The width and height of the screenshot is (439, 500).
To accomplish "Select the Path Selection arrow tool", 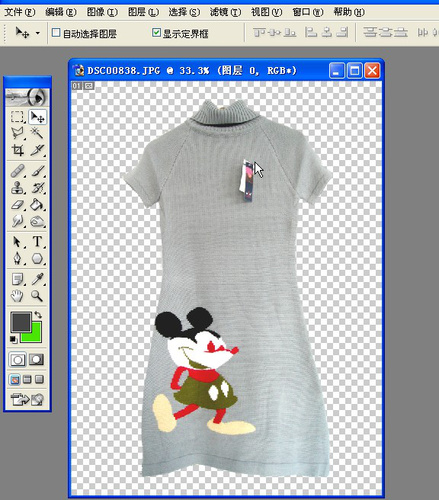I will pos(17,242).
